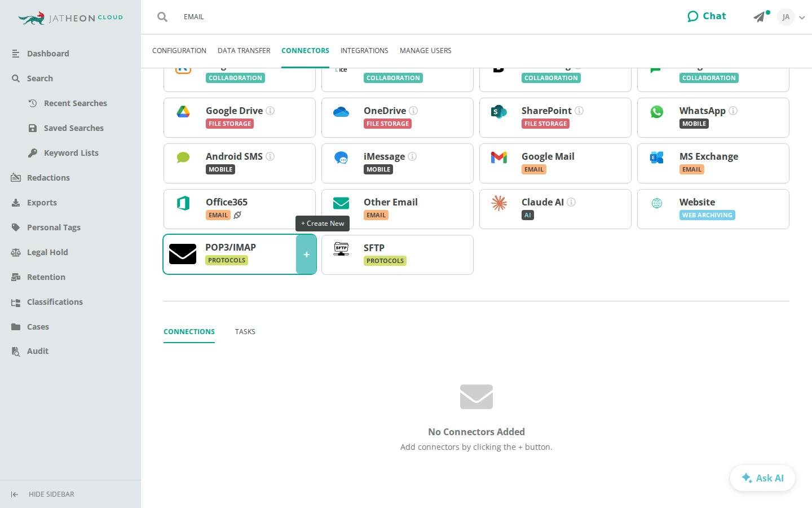Switch to the Configuration tab
812x508 pixels.
(179, 51)
